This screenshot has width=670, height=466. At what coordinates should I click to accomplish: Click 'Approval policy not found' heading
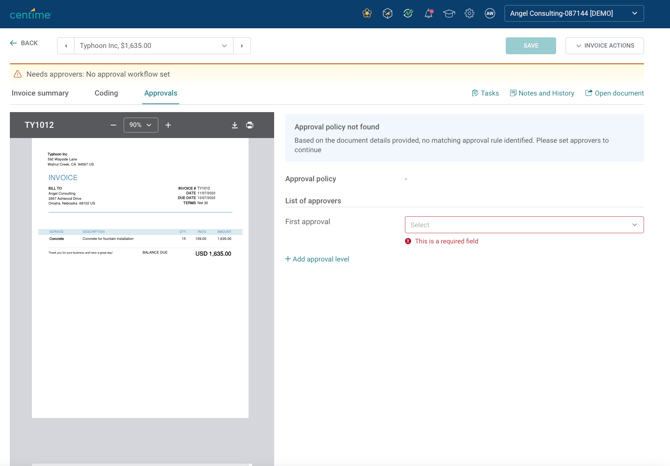pyautogui.click(x=337, y=127)
